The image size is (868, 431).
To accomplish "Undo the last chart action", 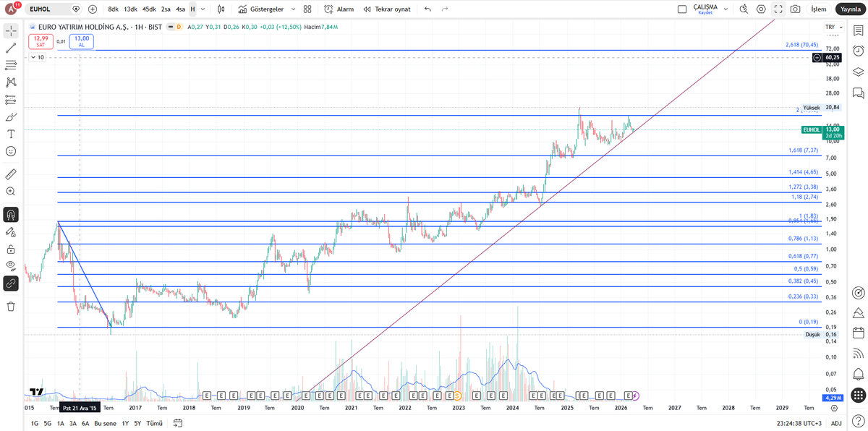I will click(427, 9).
